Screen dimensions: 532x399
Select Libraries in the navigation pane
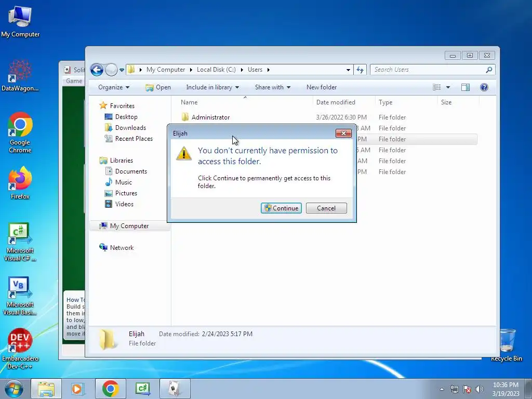point(121,161)
